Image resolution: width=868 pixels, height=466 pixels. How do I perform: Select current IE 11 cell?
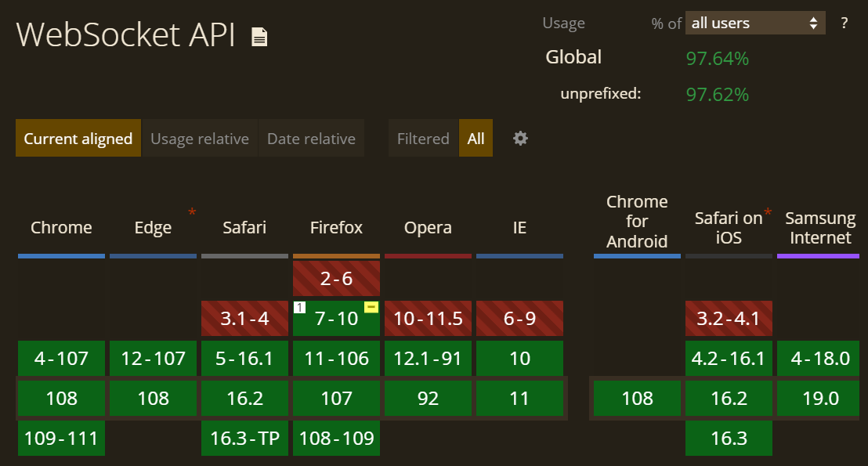520,398
